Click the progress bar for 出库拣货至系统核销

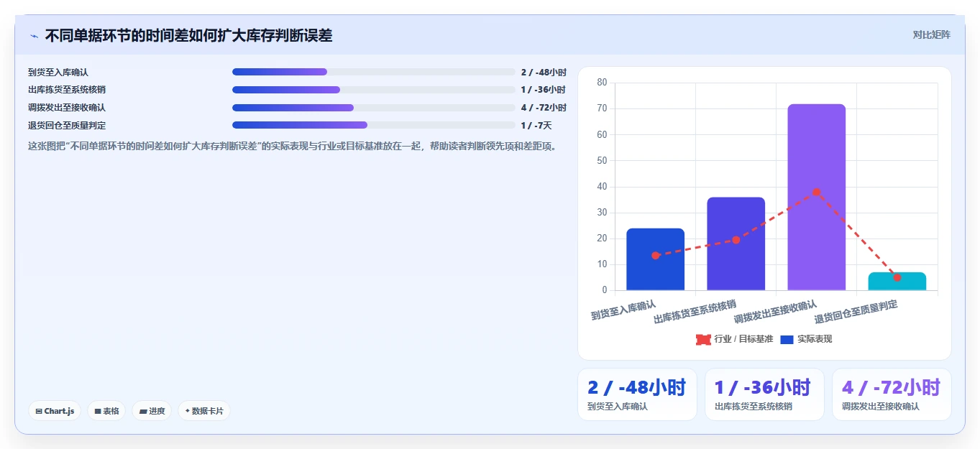374,90
